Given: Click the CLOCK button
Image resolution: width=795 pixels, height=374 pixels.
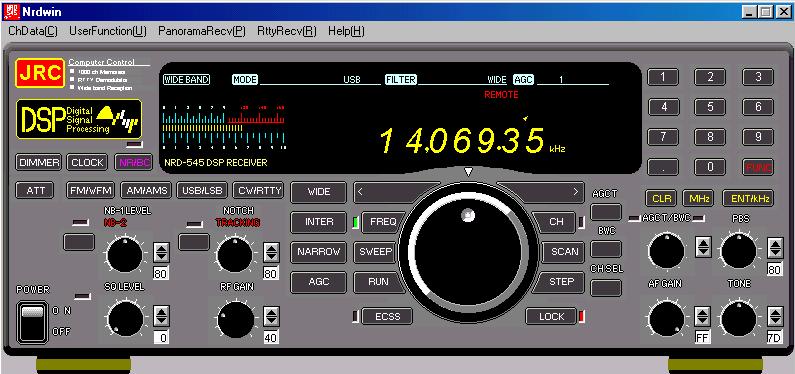Looking at the screenshot, I should 87,163.
